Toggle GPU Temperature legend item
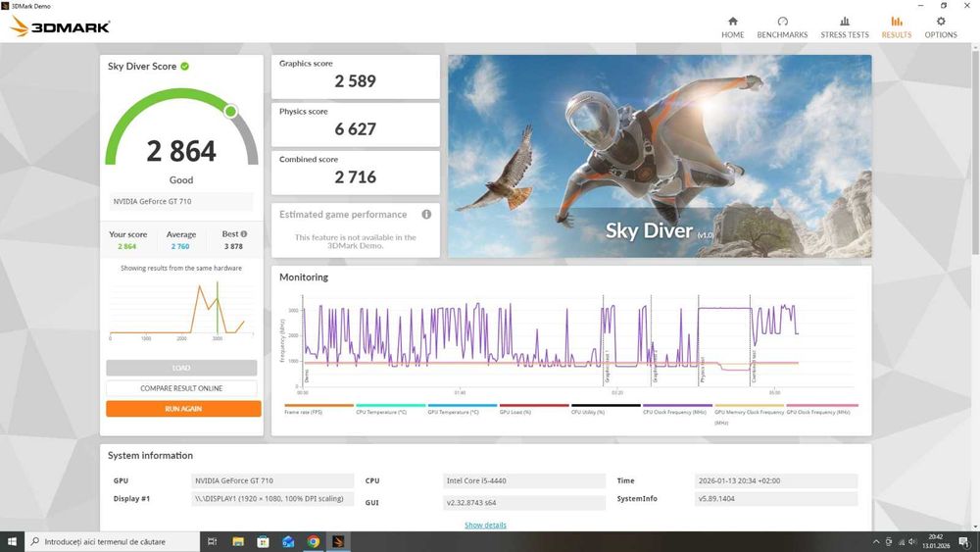This screenshot has height=552, width=980. coord(463,410)
